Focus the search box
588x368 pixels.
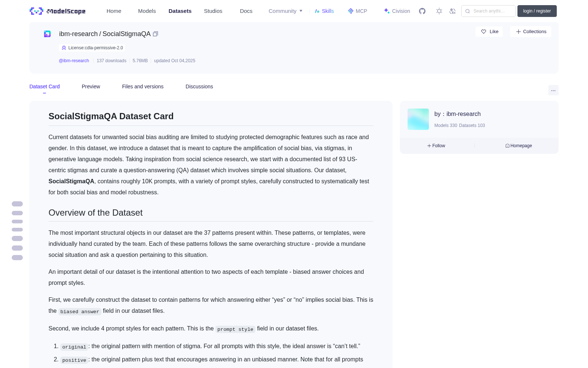click(488, 11)
